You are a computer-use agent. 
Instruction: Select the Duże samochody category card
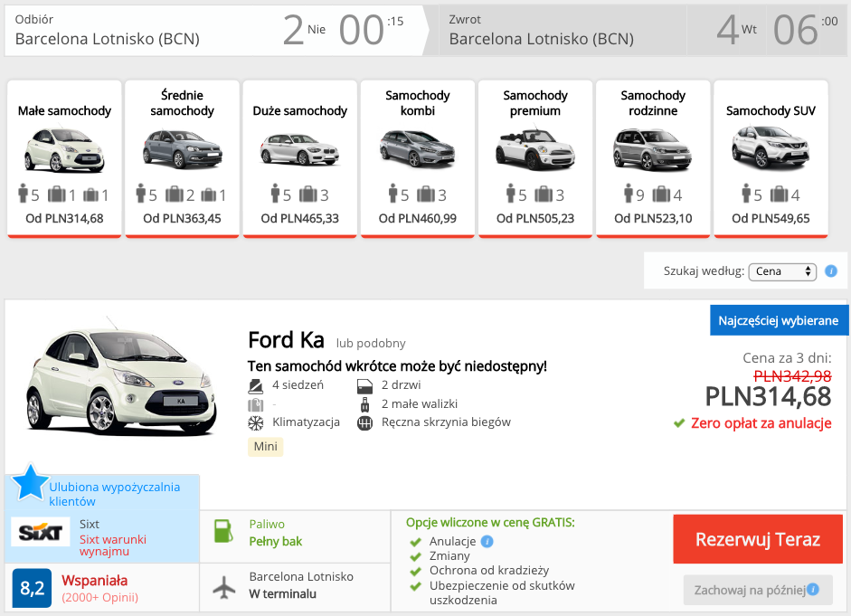click(299, 159)
